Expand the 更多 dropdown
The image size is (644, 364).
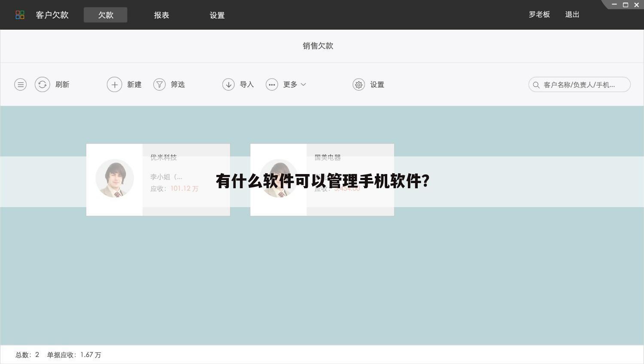295,85
